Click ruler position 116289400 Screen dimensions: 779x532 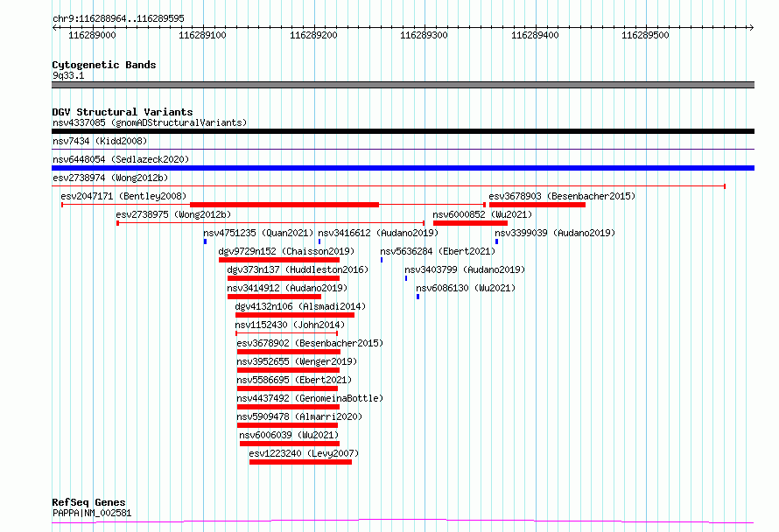535,35
